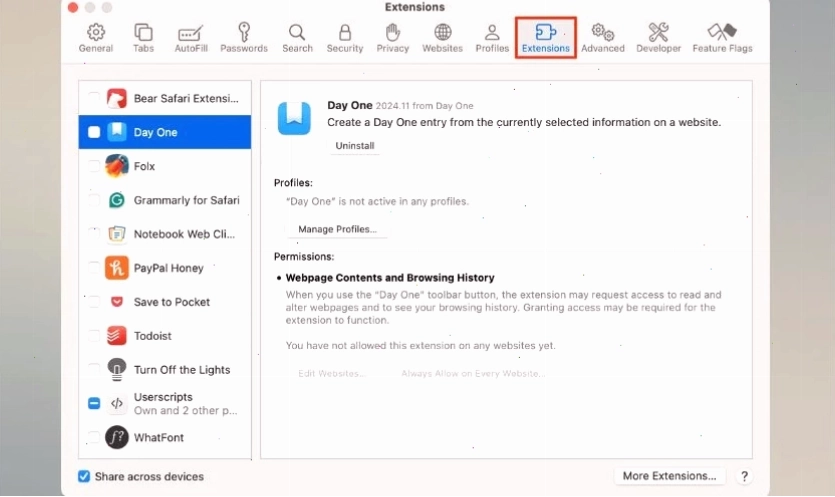Viewport: 835px width, 497px height.
Task: Tick the Save to Pocket checkbox
Action: [94, 302]
